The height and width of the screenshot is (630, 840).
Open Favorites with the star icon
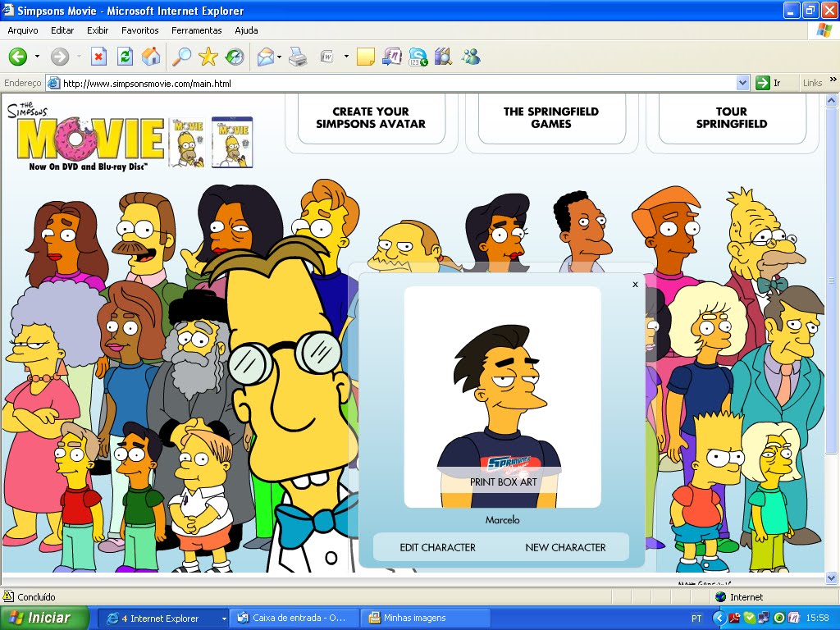208,57
